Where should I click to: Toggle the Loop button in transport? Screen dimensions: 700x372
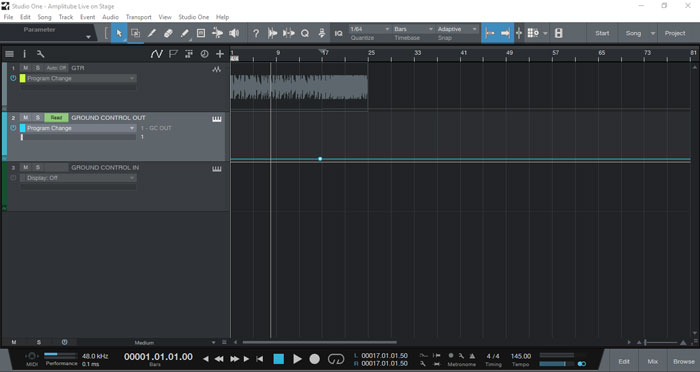tap(336, 359)
